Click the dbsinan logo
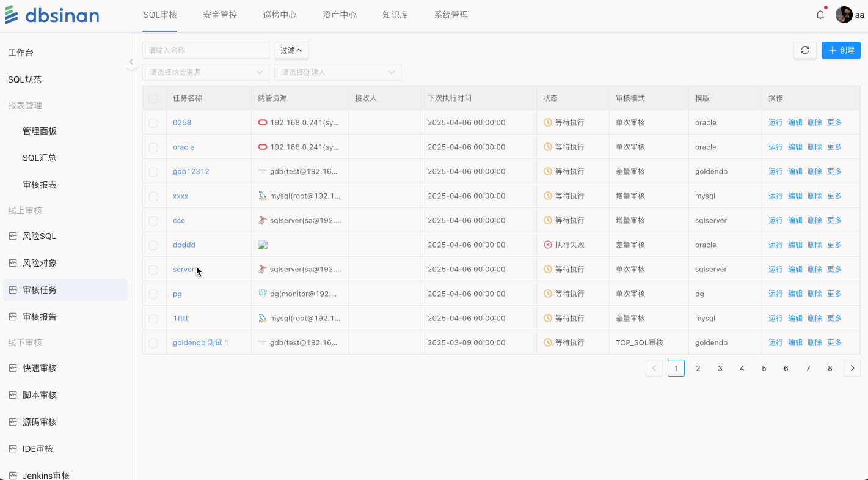Screen dimensions: 868x480 pyautogui.click(x=52, y=15)
